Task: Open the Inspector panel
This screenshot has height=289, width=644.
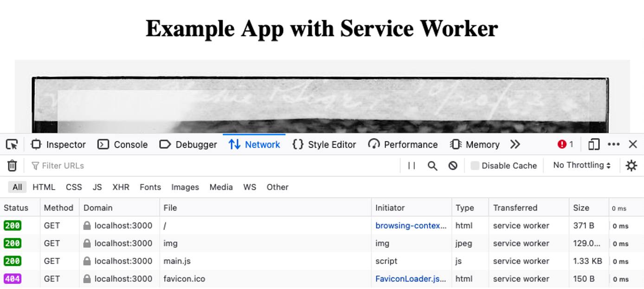Action: 58,144
